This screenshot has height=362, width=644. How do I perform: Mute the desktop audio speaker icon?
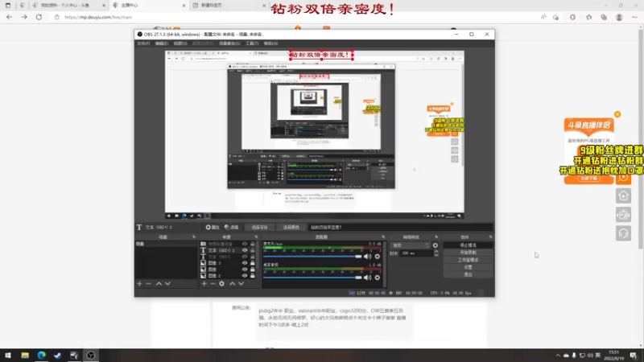tap(368, 278)
